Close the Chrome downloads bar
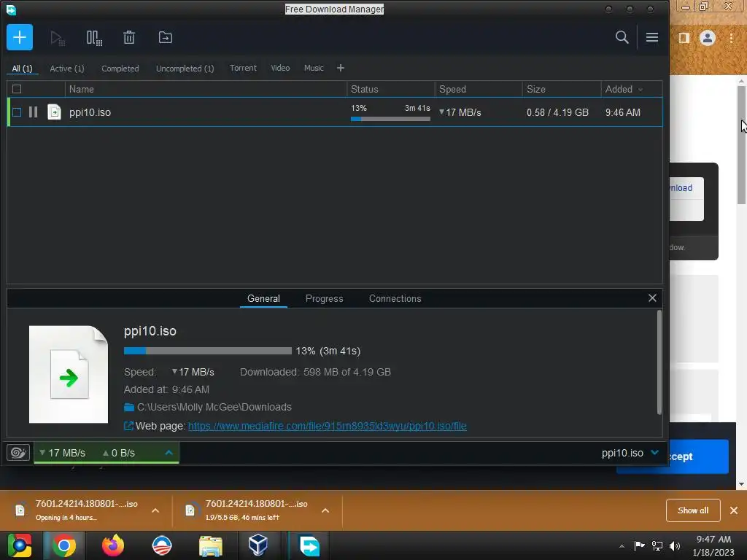 click(734, 510)
